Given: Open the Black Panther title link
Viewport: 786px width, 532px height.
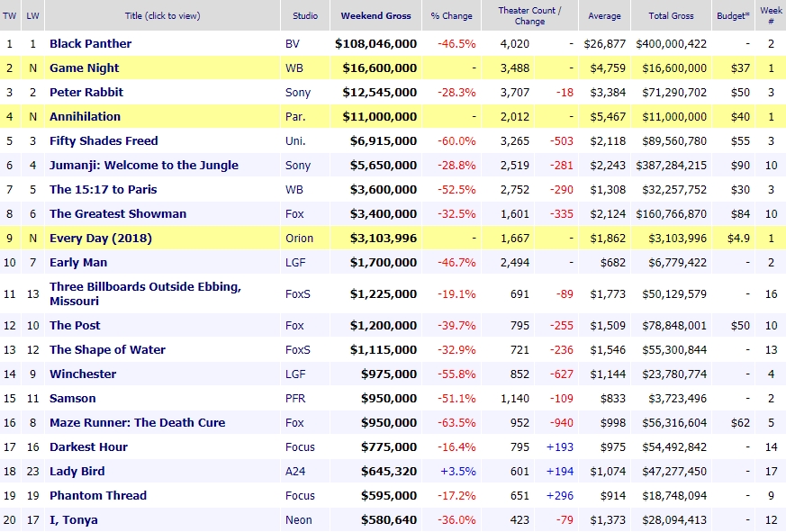Looking at the screenshot, I should click(x=90, y=43).
